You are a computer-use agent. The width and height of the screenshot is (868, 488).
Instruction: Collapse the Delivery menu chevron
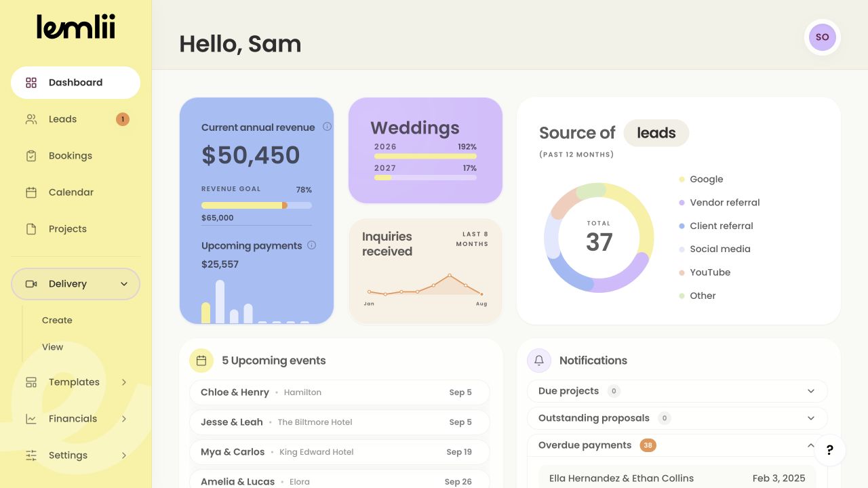[124, 284]
